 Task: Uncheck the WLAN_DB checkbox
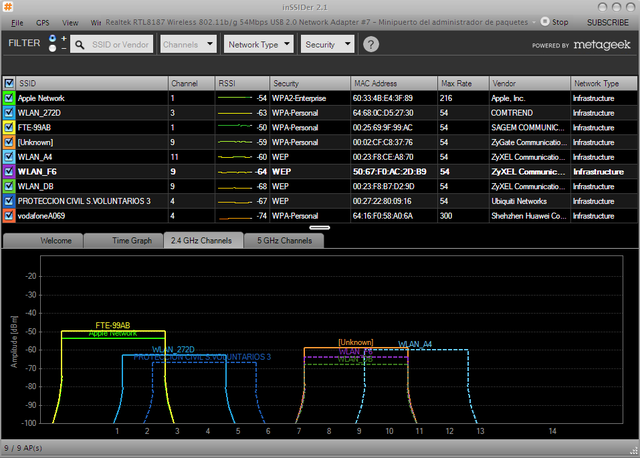tap(9, 186)
